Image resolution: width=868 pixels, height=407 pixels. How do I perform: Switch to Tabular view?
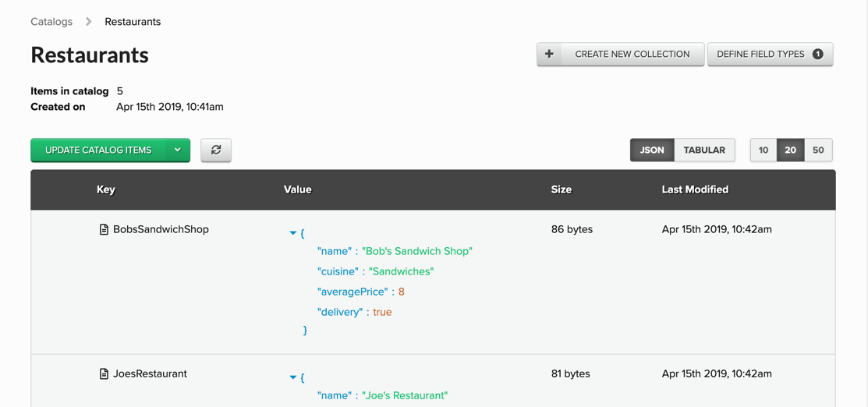coord(704,150)
